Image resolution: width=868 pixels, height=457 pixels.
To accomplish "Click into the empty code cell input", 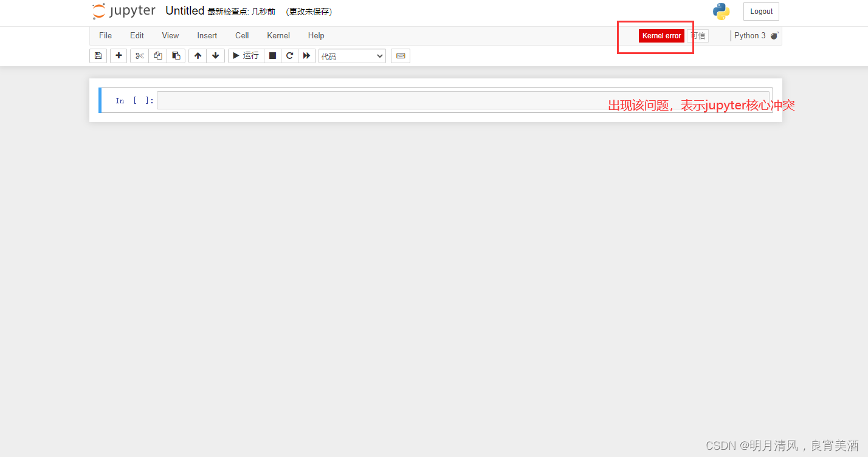I will [463, 100].
